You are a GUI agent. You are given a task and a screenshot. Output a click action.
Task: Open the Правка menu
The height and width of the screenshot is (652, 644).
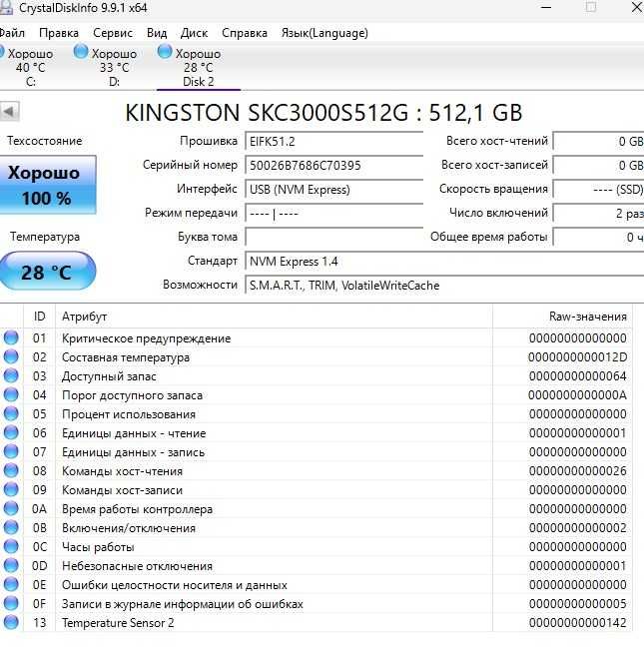click(x=59, y=33)
